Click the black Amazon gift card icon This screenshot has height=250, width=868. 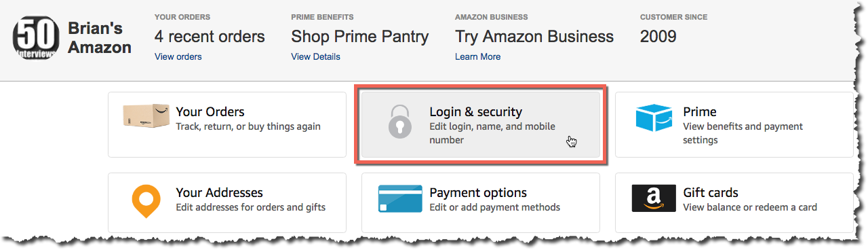click(654, 199)
